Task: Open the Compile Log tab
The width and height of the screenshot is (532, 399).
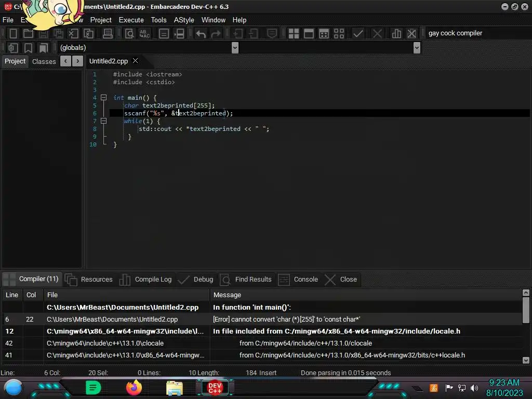Action: [145, 279]
